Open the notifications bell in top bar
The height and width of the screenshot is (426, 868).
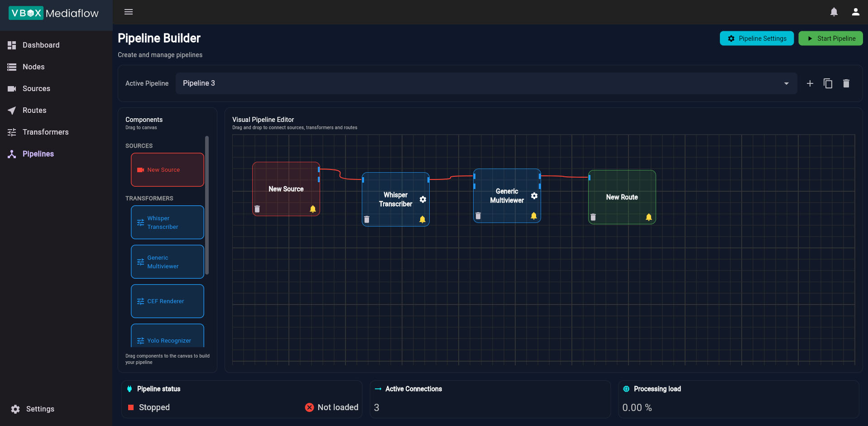tap(834, 12)
